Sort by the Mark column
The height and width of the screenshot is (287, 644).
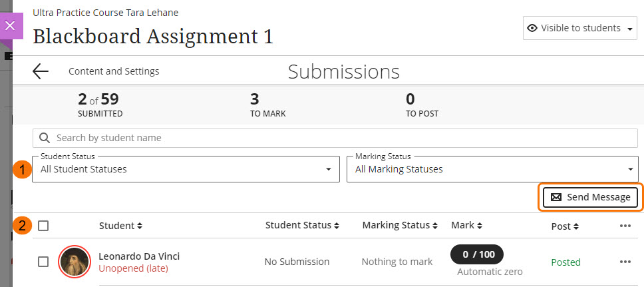pyautogui.click(x=466, y=225)
